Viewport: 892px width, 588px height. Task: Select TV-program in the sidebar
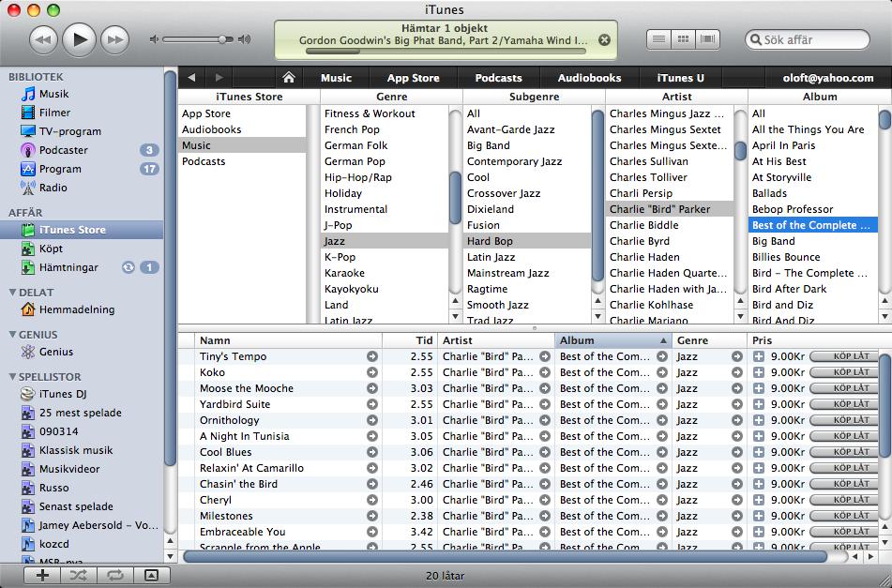point(82,131)
